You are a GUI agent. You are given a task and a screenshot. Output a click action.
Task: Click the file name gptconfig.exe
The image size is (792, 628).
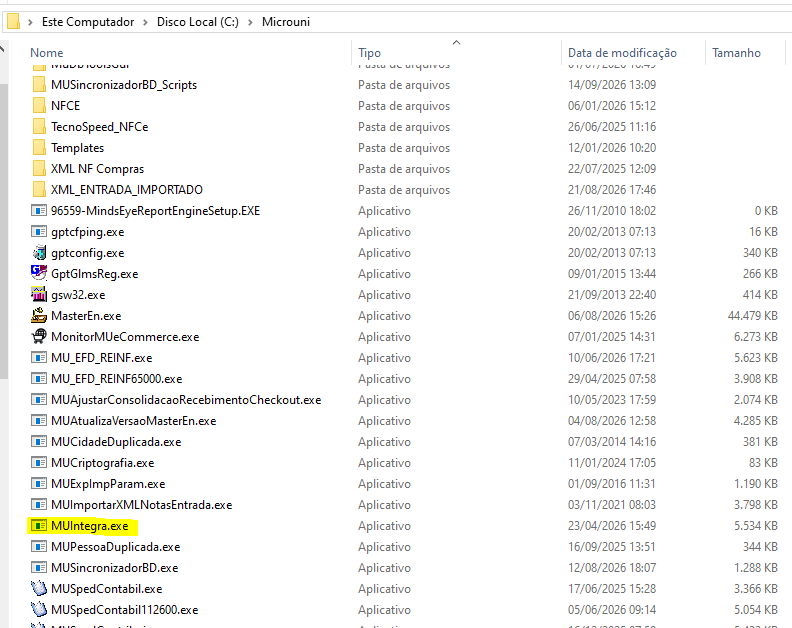pyautogui.click(x=87, y=253)
